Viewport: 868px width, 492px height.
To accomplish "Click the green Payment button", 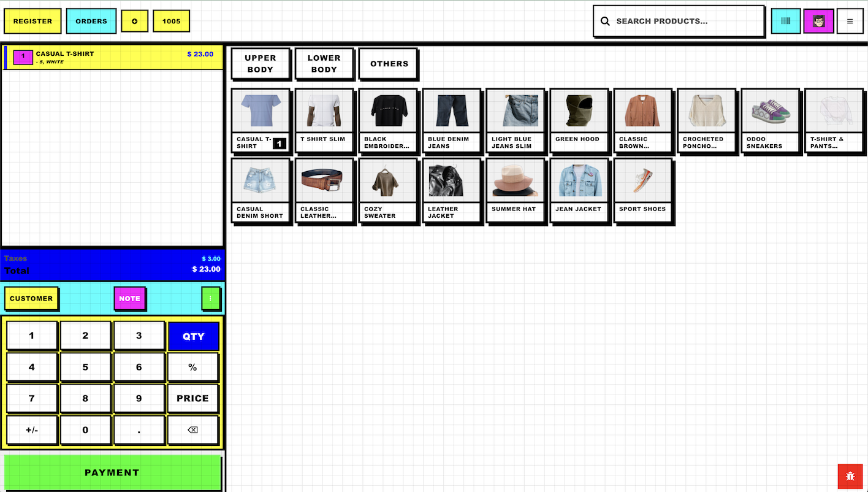I will tap(112, 472).
